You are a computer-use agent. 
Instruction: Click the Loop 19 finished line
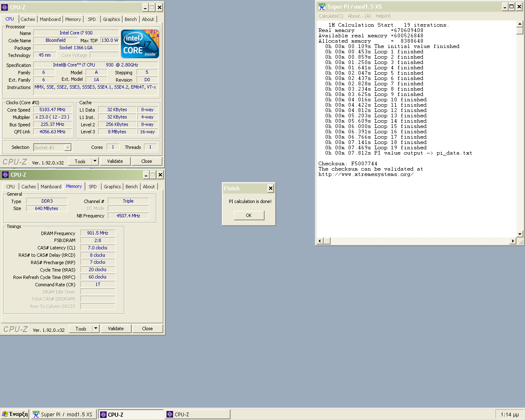pyautogui.click(x=376, y=148)
